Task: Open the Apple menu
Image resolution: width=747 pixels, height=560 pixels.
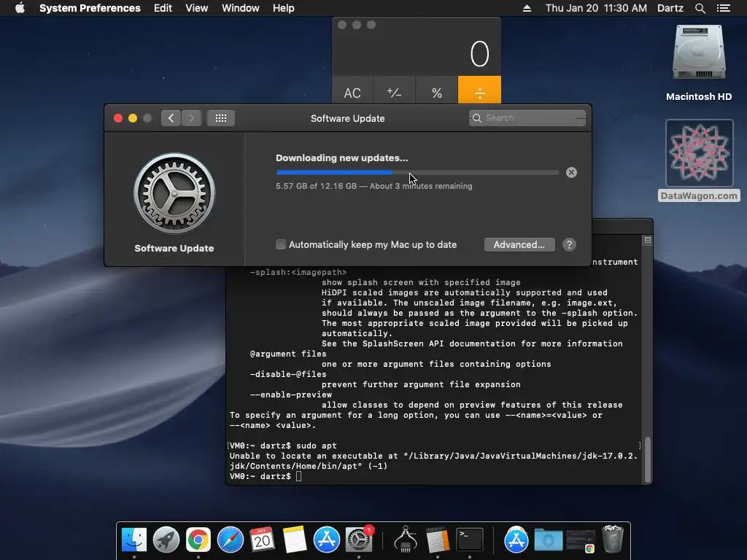Action: point(20,8)
